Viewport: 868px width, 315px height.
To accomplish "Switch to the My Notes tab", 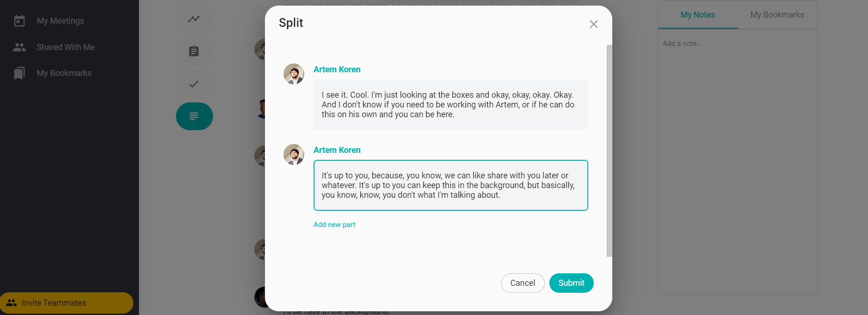I will pyautogui.click(x=698, y=15).
